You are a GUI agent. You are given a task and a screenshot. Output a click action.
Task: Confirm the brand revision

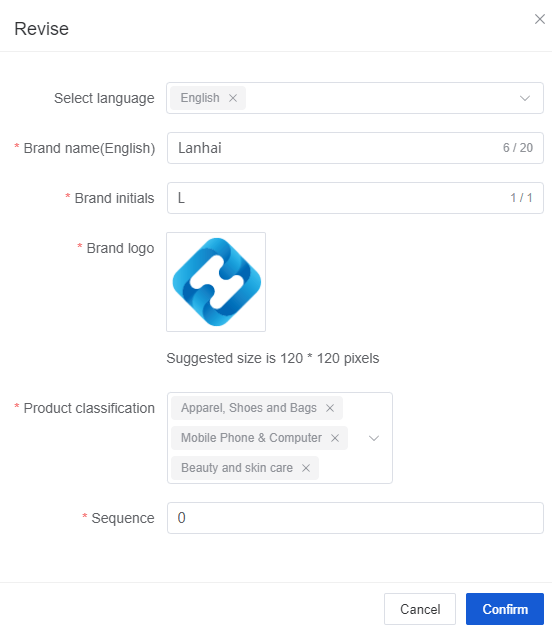(505, 609)
